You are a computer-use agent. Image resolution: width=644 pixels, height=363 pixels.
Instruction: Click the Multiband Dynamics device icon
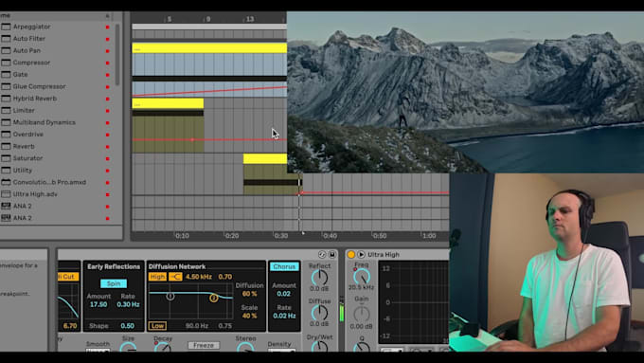tap(6, 122)
